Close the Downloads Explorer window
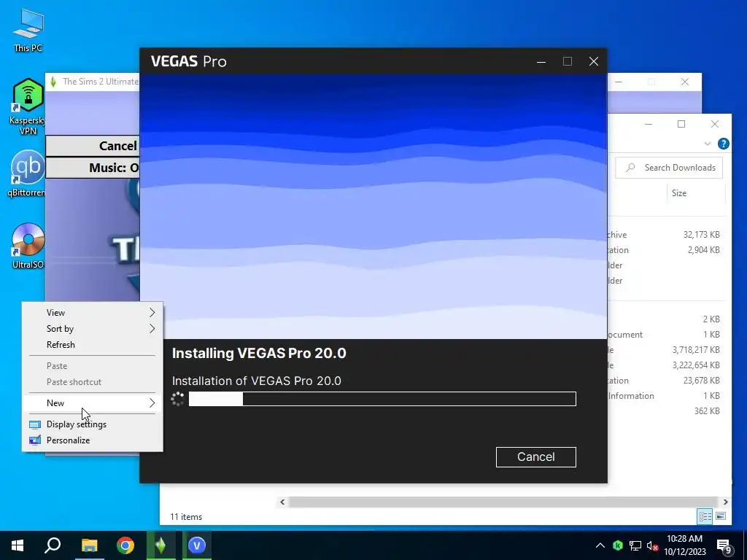The height and width of the screenshot is (560, 747). pos(715,124)
